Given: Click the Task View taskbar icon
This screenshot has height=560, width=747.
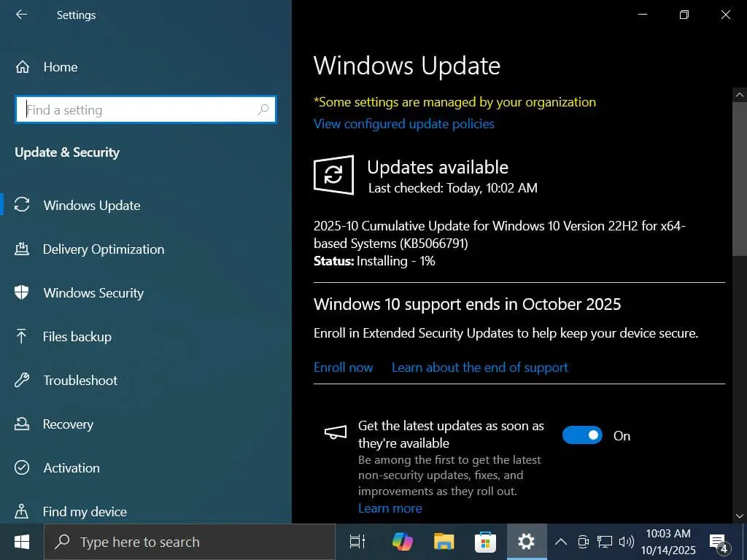Looking at the screenshot, I should [357, 542].
